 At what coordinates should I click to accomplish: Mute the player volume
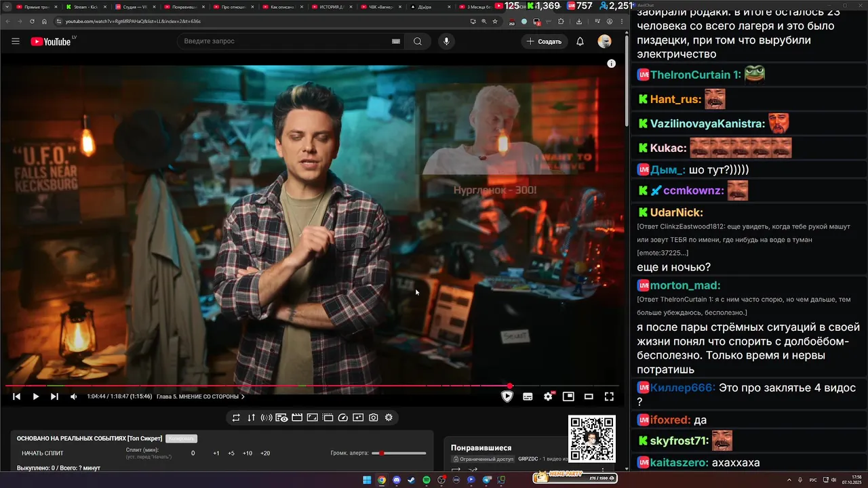[x=74, y=396]
